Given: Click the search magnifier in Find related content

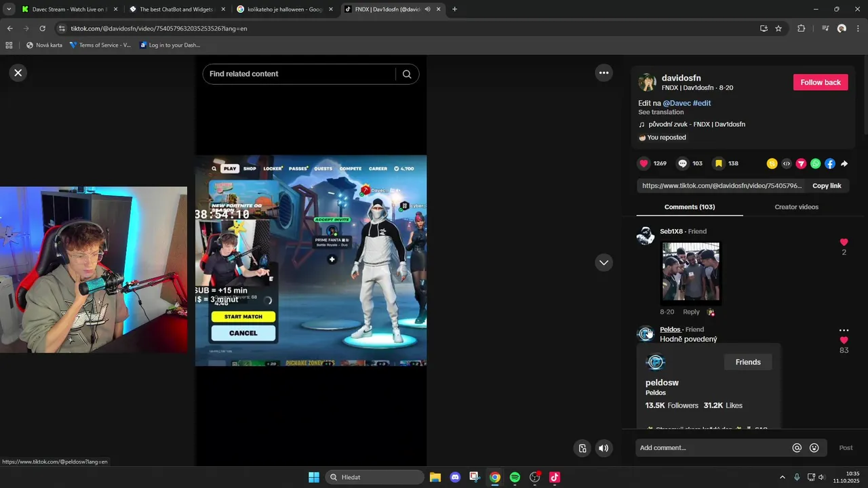Looking at the screenshot, I should point(407,74).
